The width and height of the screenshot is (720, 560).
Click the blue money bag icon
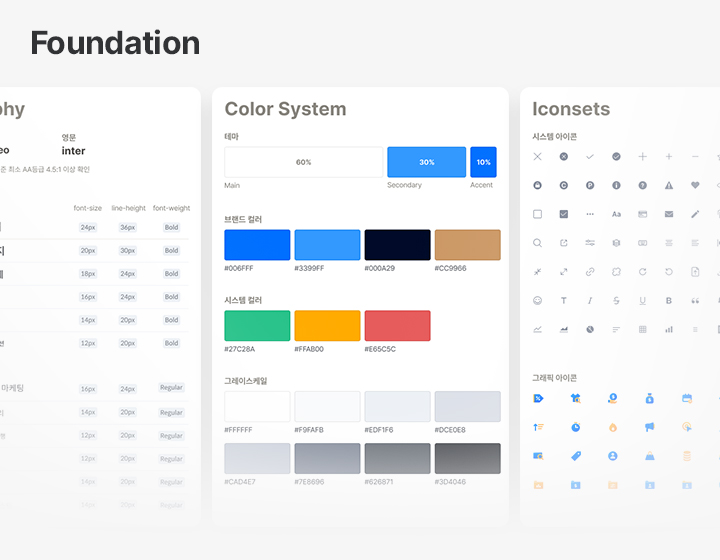[x=649, y=398]
